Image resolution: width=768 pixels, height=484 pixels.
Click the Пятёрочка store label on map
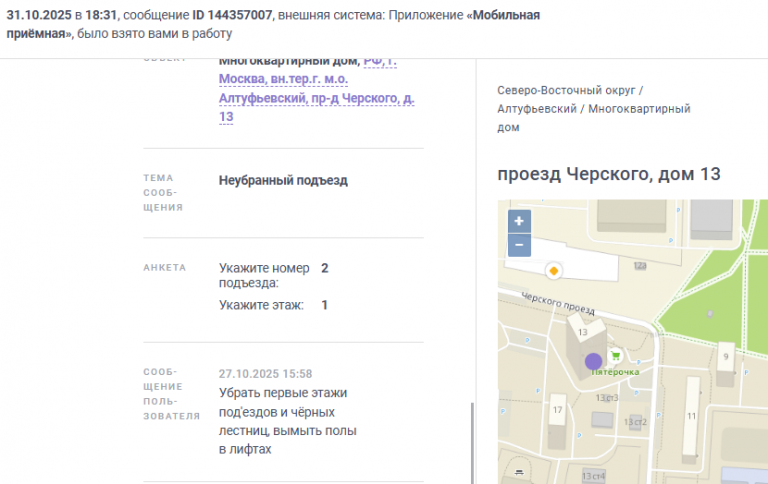(615, 372)
